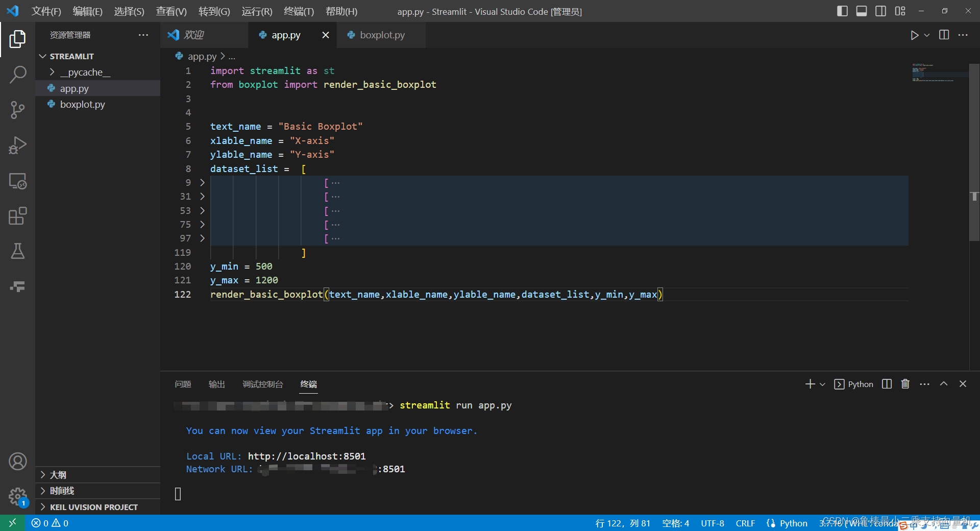Screen dimensions: 980x531
Task: Open the 编辑(E) menu
Action: coord(87,11)
